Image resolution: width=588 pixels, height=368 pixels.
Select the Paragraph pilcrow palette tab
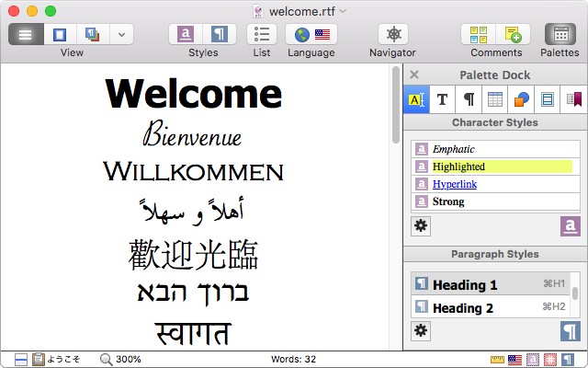point(469,99)
